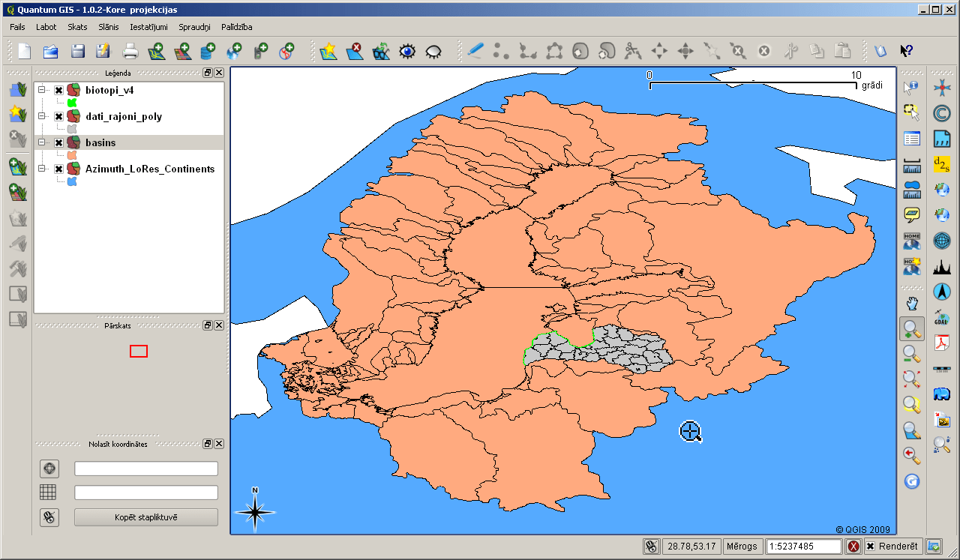Viewport: 960px width, 560px height.
Task: Add a raster layer from the top toolbar
Action: tap(182, 51)
